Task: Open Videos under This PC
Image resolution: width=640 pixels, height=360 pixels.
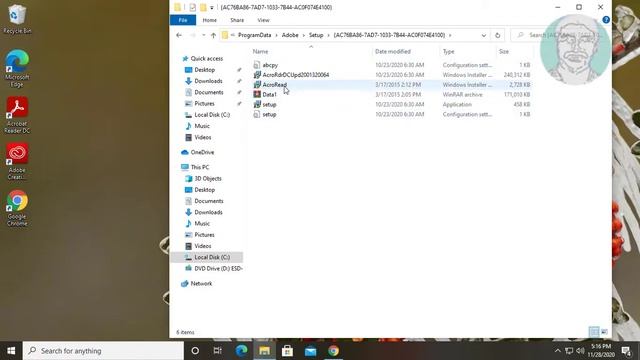Action: 202,246
